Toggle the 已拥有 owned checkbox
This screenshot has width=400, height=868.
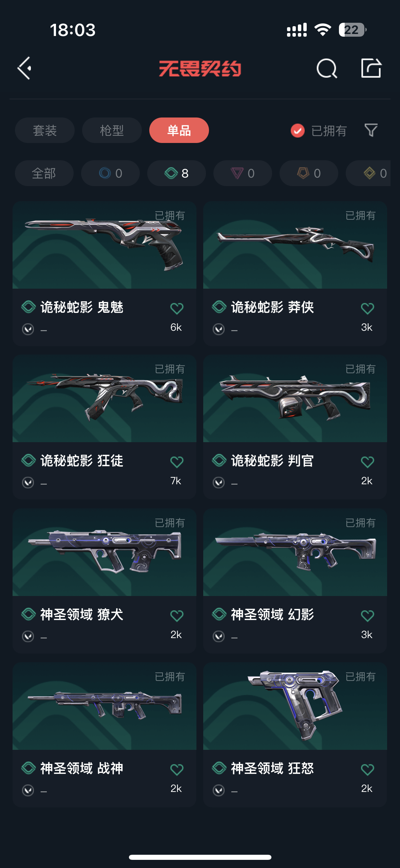298,131
